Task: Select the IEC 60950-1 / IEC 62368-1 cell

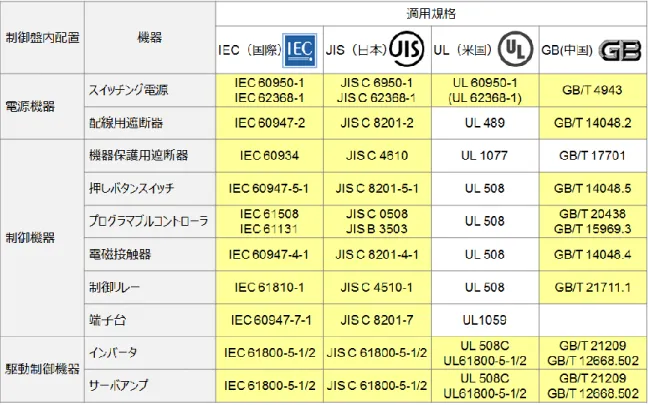Action: coord(269,90)
